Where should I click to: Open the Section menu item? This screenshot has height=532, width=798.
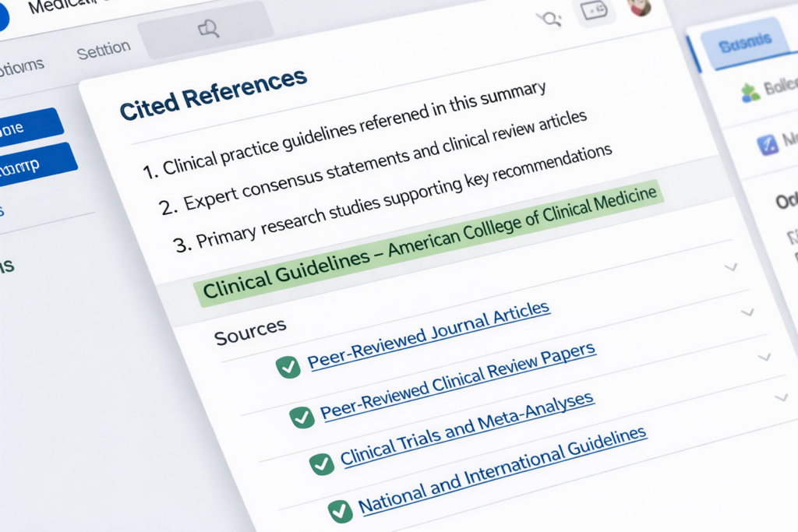[102, 51]
